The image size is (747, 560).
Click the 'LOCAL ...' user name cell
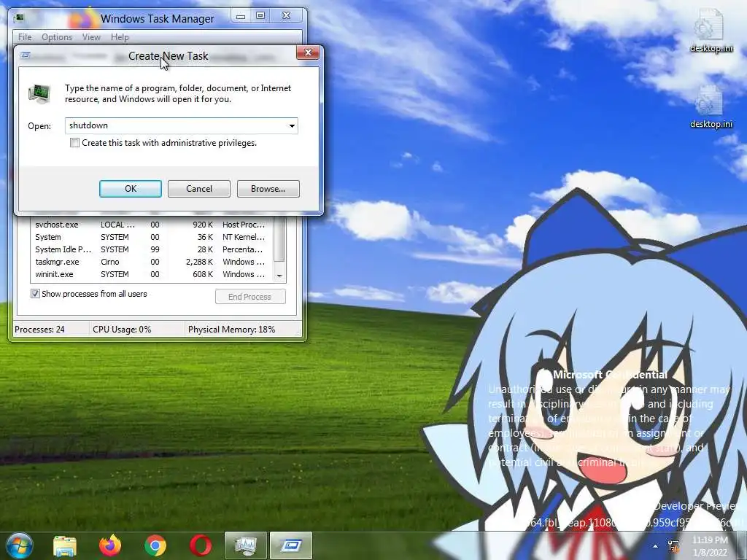point(117,225)
